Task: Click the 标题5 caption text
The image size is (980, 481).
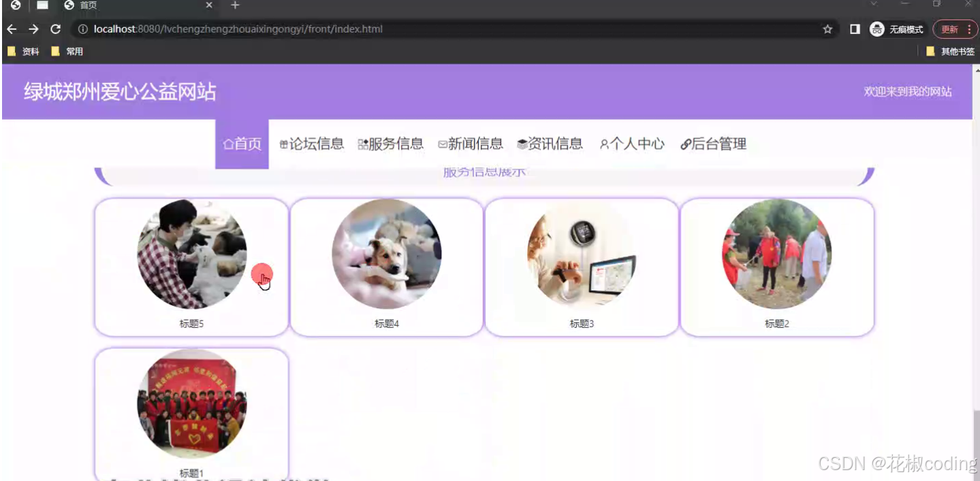Action: (x=191, y=324)
